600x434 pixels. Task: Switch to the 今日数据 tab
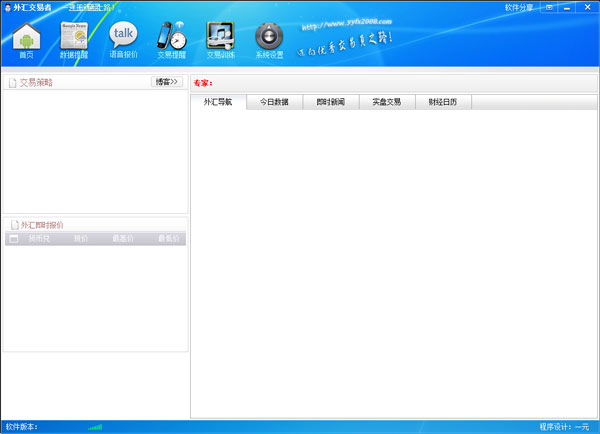pyautogui.click(x=274, y=102)
